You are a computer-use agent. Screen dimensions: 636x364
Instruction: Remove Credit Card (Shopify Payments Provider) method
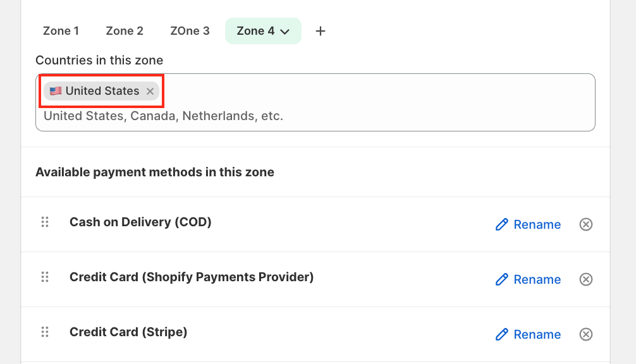(586, 279)
